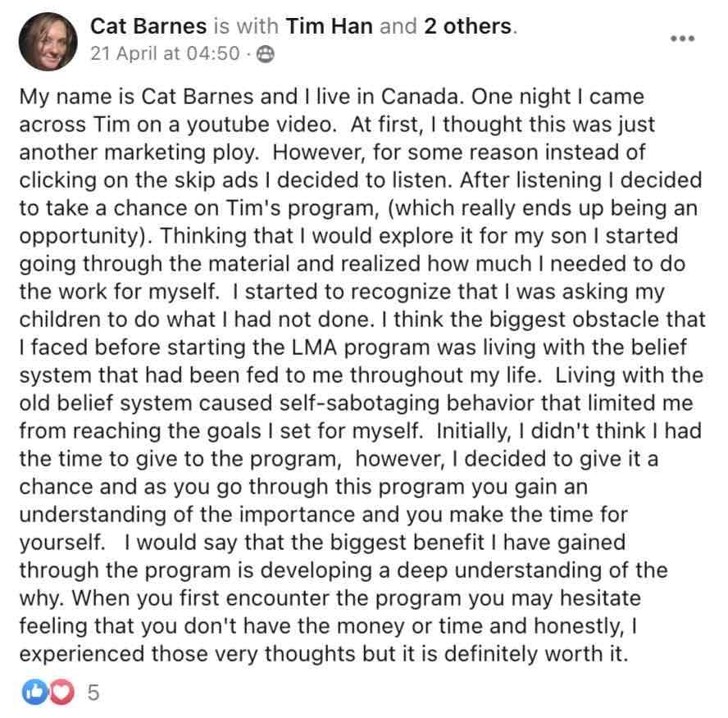The width and height of the screenshot is (728, 718).
Task: Open the Cat Barnes profile name link
Action: coord(148,26)
